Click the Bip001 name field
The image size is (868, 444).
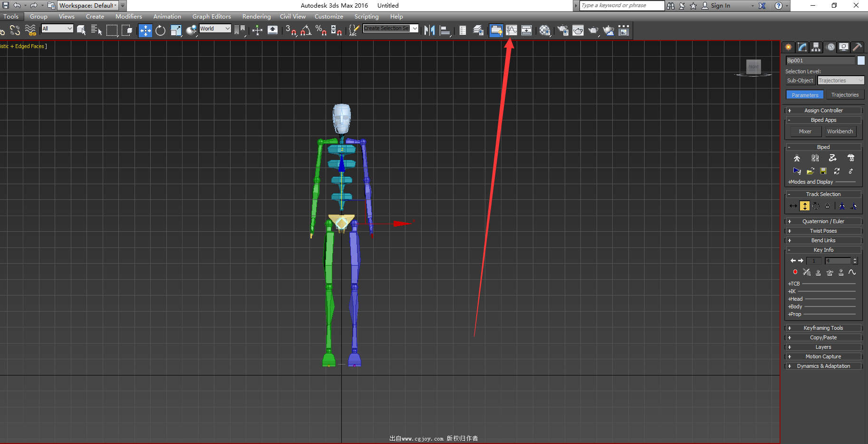click(x=820, y=60)
